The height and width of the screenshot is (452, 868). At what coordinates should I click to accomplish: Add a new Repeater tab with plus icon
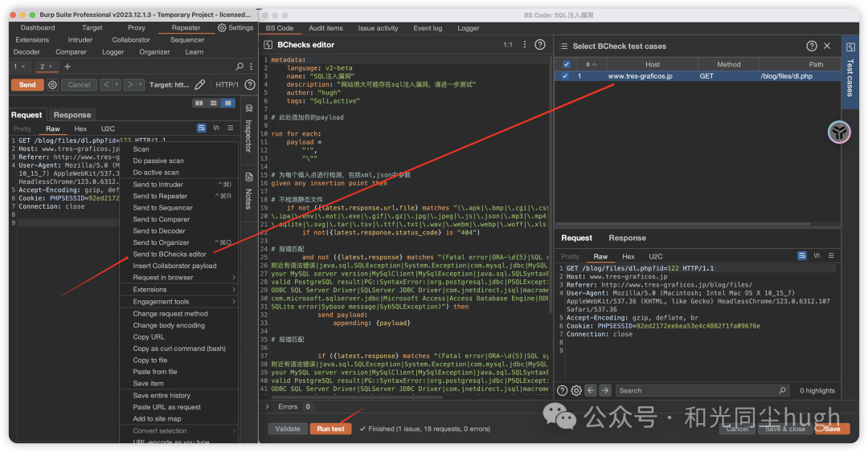[x=68, y=67]
